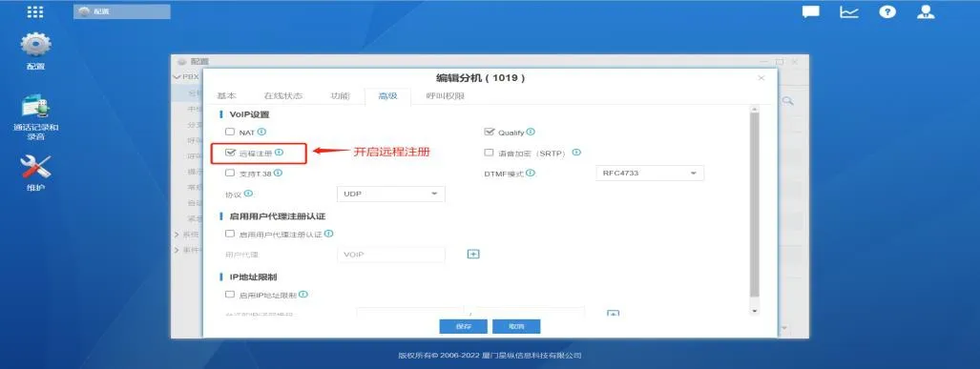Click the info icon next to 支持T.38
980x369 pixels.
click(278, 173)
